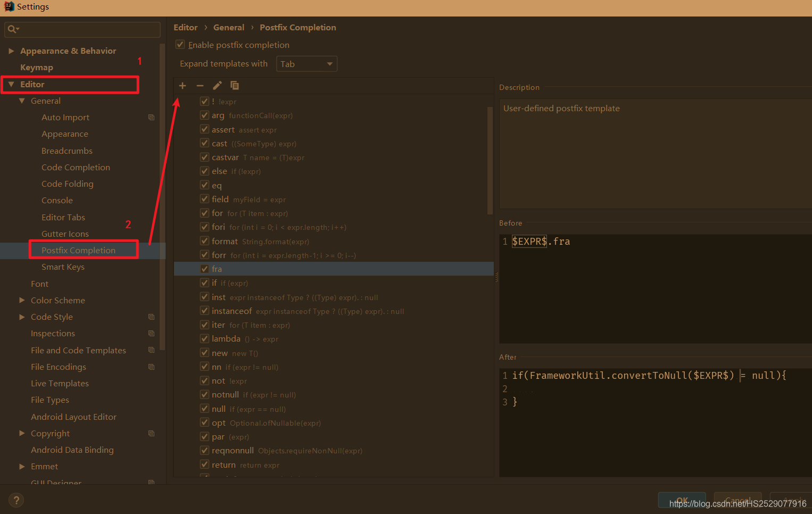Open the Expand templates with Tab dropdown
This screenshot has width=812, height=514.
(306, 64)
